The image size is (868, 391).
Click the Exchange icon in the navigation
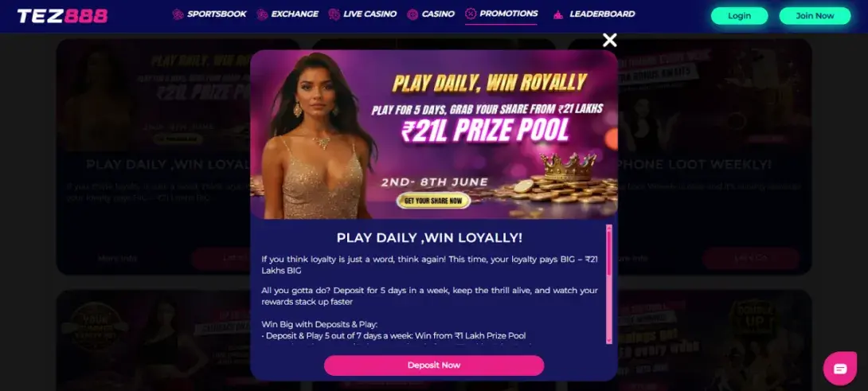point(263,14)
